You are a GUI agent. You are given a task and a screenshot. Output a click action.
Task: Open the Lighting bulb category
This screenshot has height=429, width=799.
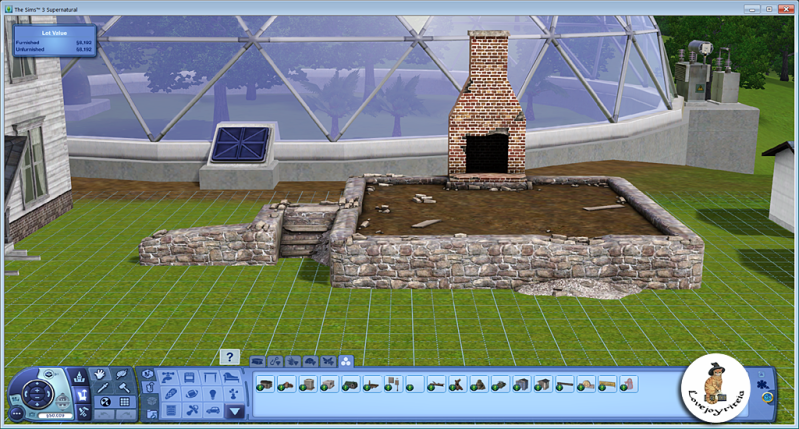tap(213, 394)
